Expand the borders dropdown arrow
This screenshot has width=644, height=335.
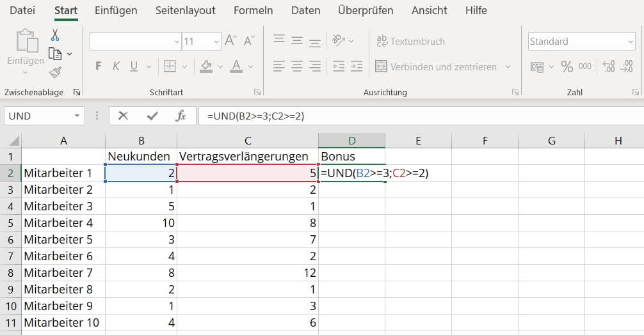point(184,66)
